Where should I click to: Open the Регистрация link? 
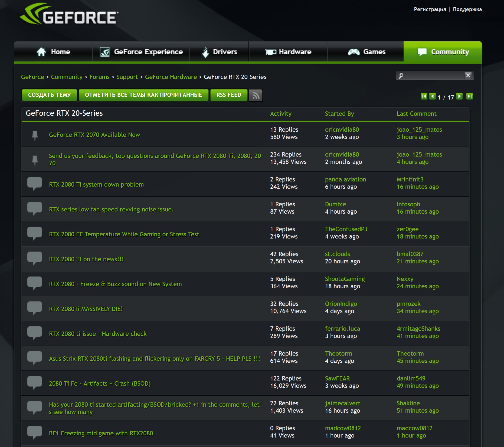(x=430, y=9)
